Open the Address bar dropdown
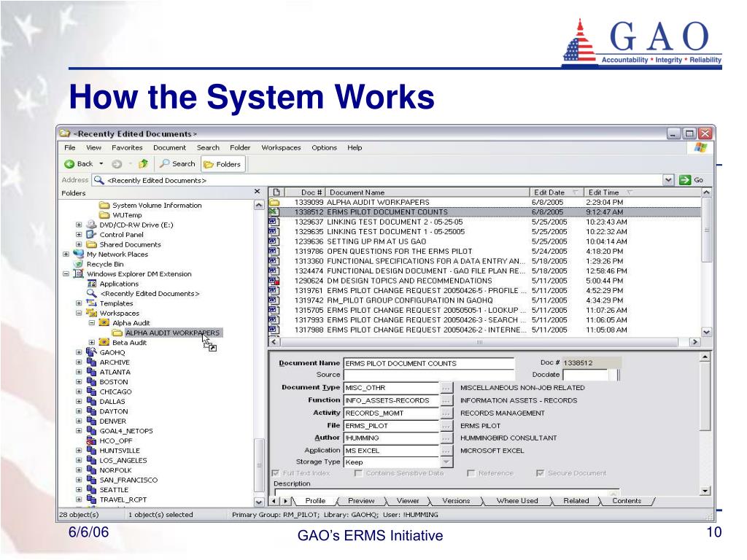 [668, 180]
